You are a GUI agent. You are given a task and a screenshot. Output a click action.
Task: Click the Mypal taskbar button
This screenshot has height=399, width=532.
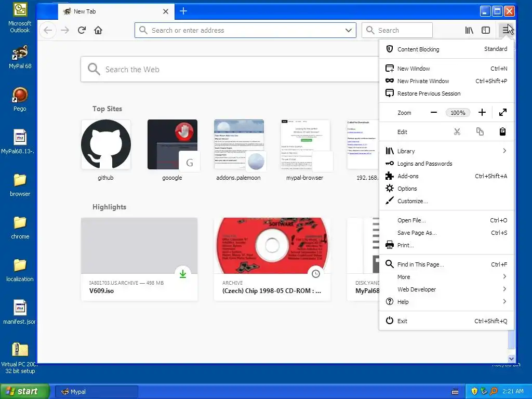(96, 392)
